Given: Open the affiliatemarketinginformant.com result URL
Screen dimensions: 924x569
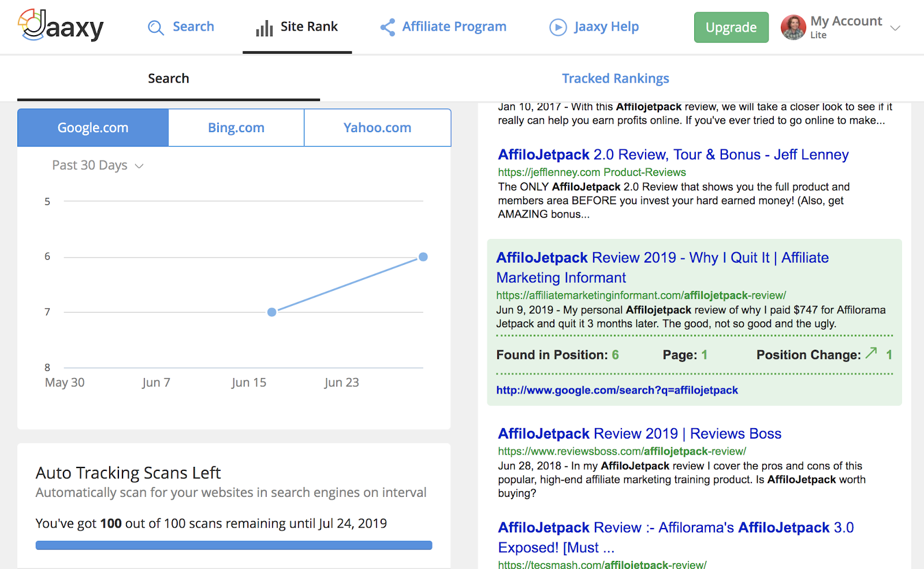Looking at the screenshot, I should pos(641,295).
